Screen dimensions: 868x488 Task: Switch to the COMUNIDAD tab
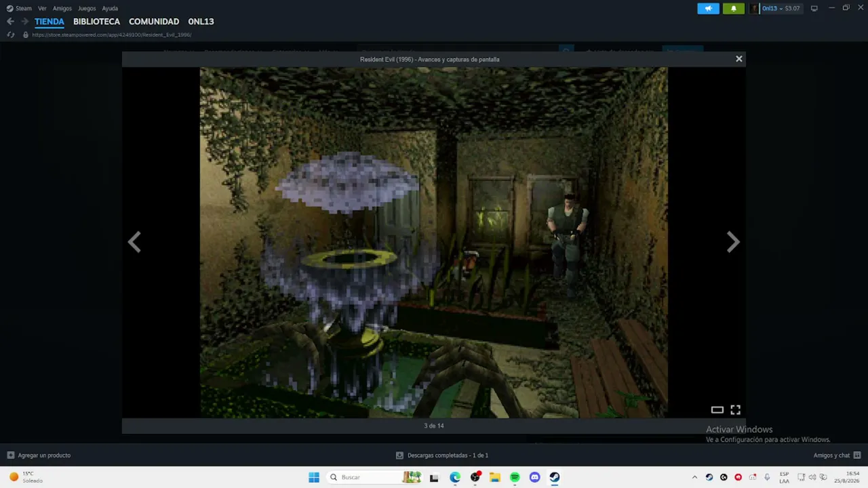coord(154,22)
